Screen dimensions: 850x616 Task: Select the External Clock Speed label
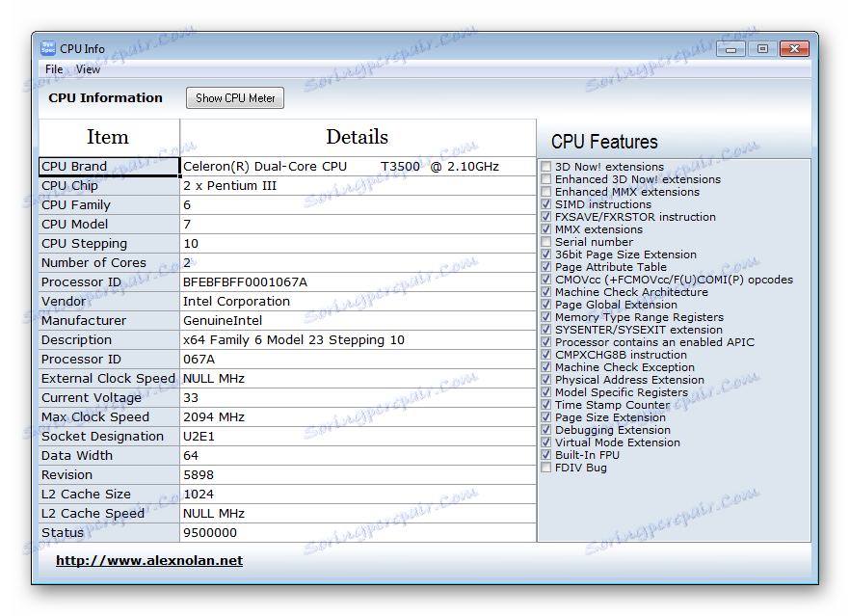tap(109, 379)
